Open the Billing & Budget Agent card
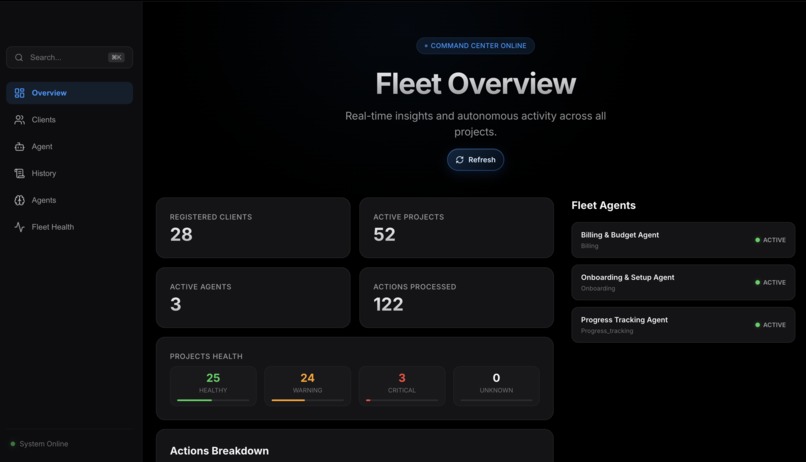The height and width of the screenshot is (462, 806). pyautogui.click(x=683, y=240)
